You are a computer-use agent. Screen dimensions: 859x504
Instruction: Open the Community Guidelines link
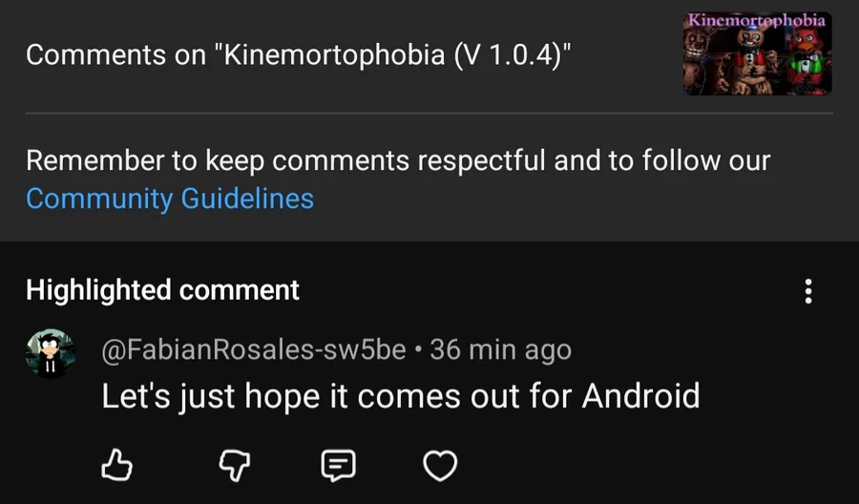click(x=170, y=199)
